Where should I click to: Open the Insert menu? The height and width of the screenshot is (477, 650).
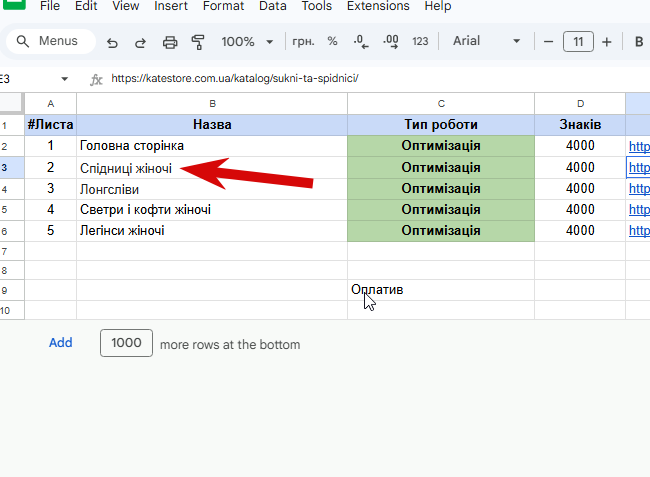pyautogui.click(x=171, y=6)
